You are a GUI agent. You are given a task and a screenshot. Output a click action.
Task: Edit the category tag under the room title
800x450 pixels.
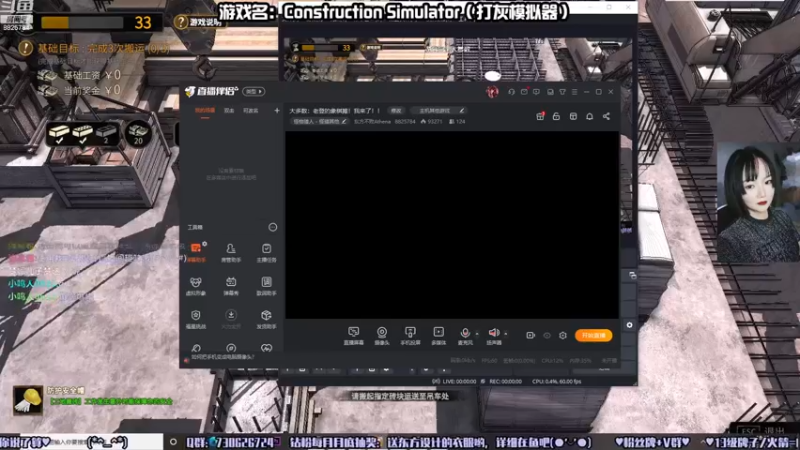pos(319,121)
